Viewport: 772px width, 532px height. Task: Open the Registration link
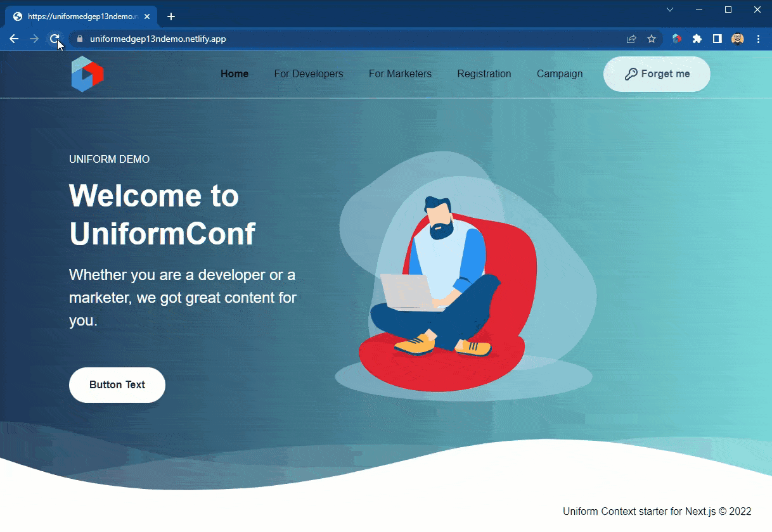(484, 74)
